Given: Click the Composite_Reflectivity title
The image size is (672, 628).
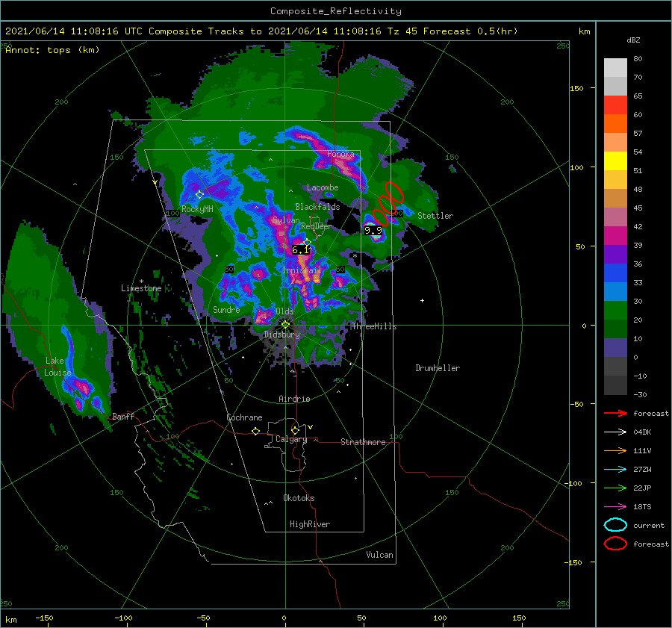Looking at the screenshot, I should pyautogui.click(x=335, y=11).
